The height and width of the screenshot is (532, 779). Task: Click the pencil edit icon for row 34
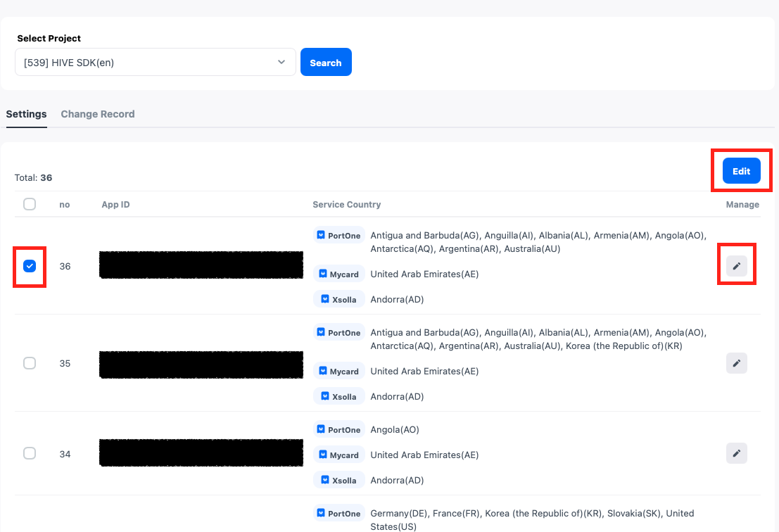click(x=736, y=453)
